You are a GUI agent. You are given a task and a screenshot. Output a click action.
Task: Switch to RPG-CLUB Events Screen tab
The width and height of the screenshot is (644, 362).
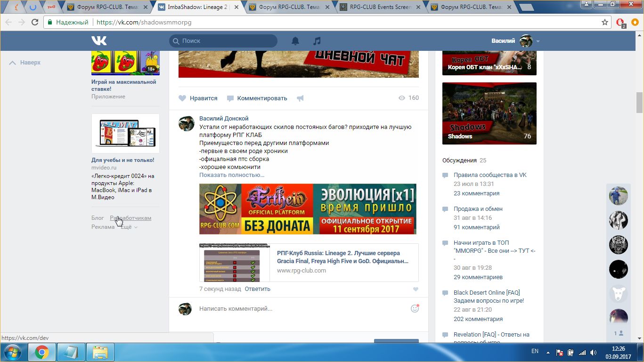coord(380,7)
